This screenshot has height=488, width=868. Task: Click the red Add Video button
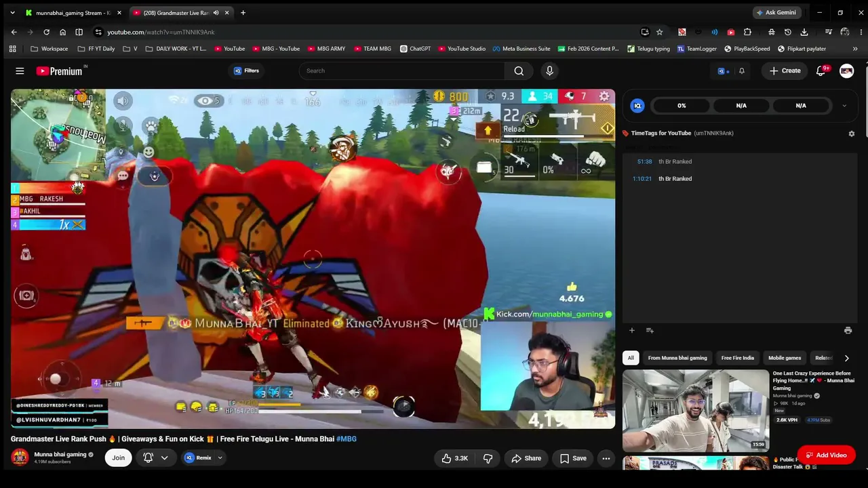pos(826,455)
